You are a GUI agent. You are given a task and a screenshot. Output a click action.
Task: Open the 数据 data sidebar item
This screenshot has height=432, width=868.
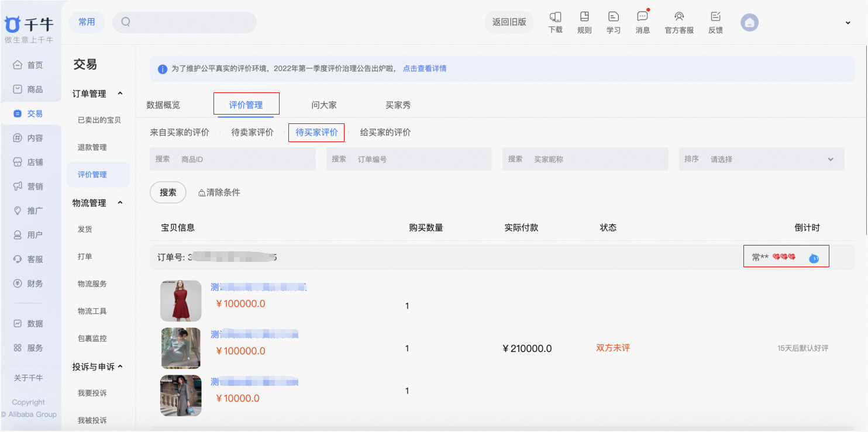click(28, 323)
